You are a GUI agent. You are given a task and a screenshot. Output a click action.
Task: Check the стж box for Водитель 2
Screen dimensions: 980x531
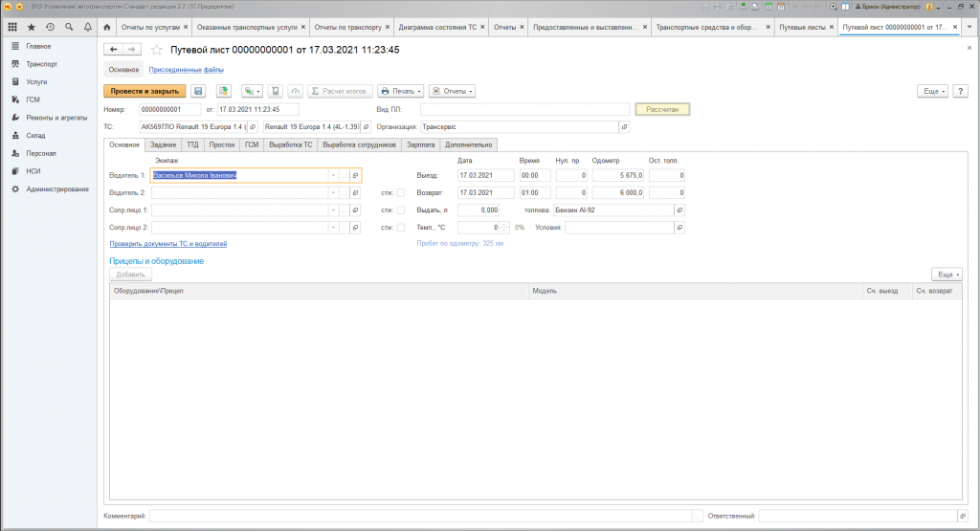401,193
